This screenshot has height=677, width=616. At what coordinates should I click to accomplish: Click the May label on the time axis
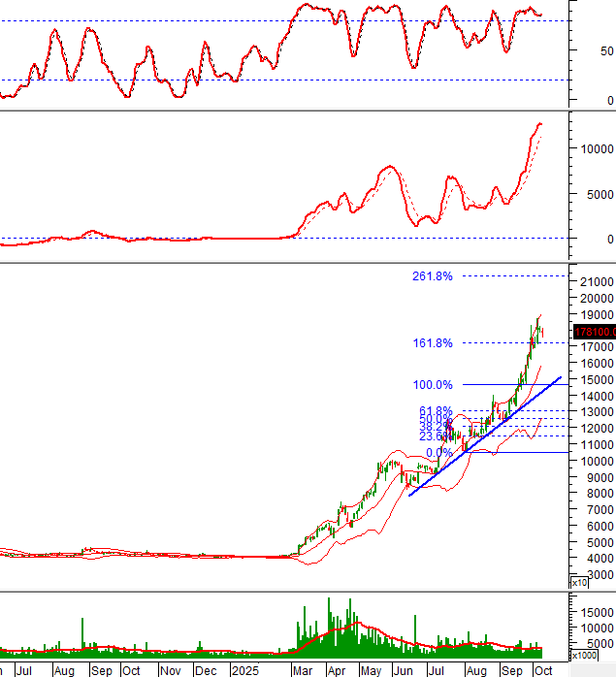pos(370,670)
